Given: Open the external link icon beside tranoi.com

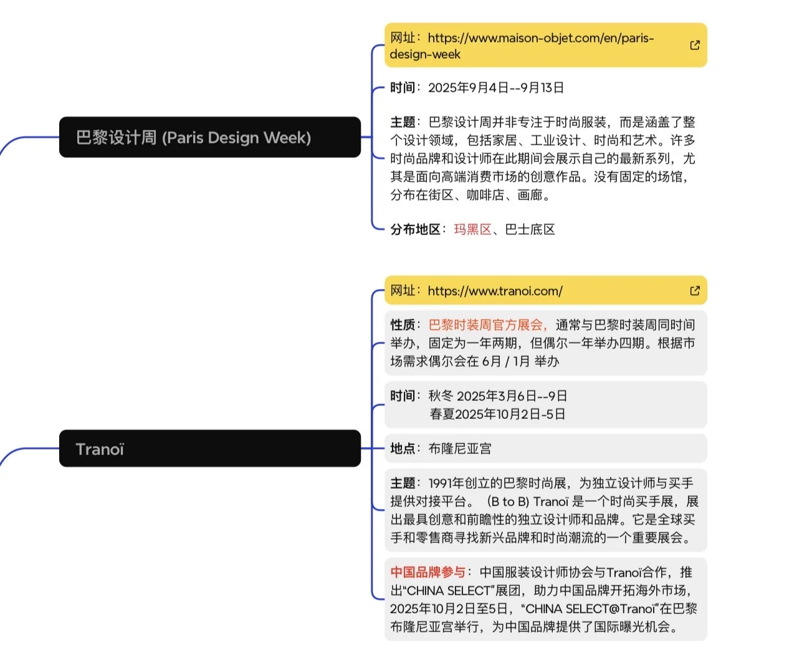Looking at the screenshot, I should (x=694, y=290).
